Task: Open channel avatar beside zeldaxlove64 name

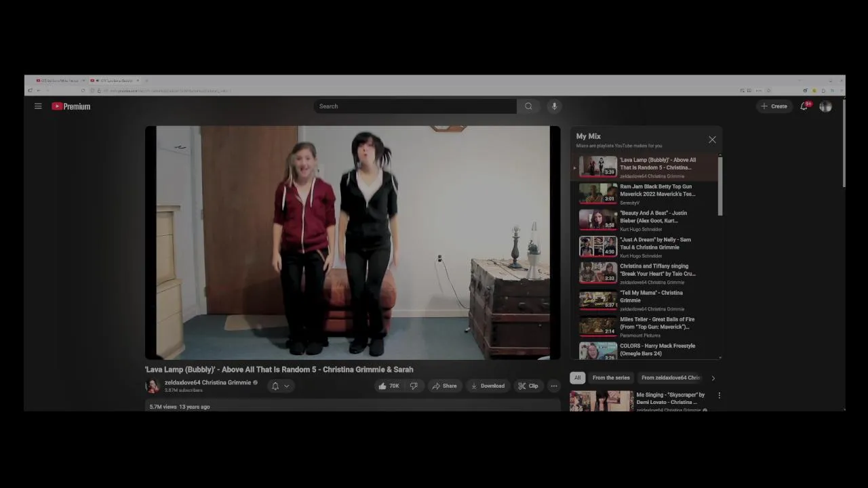Action: tap(153, 386)
